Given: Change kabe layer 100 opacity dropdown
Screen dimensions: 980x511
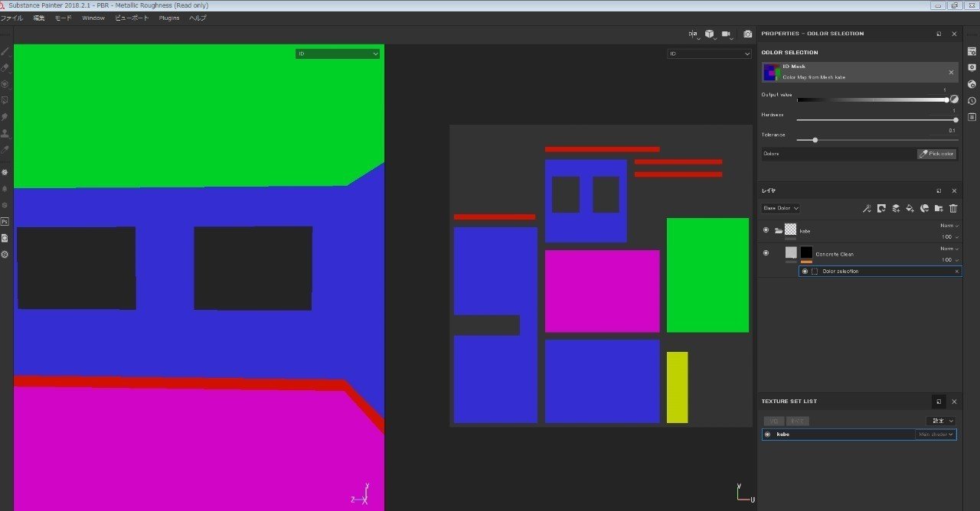Looking at the screenshot, I should click(x=950, y=237).
